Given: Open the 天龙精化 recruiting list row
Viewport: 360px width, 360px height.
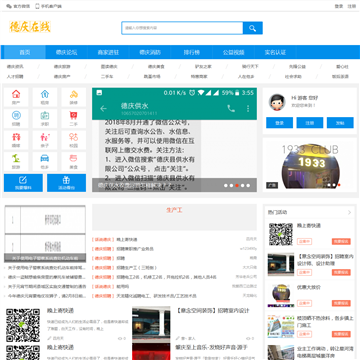Looking at the screenshot, I should coord(156,296).
